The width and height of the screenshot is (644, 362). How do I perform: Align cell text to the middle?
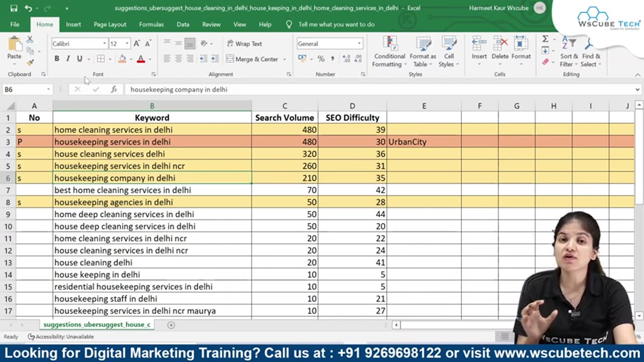click(x=178, y=44)
